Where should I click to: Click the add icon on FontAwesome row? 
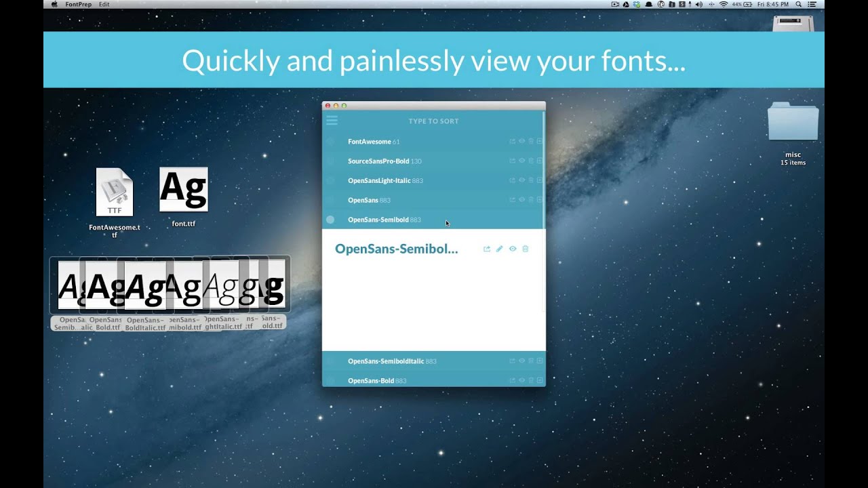(540, 142)
